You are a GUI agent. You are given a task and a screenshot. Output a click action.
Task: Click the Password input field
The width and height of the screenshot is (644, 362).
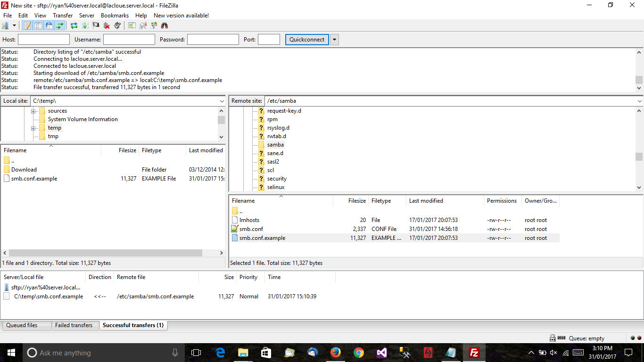213,40
